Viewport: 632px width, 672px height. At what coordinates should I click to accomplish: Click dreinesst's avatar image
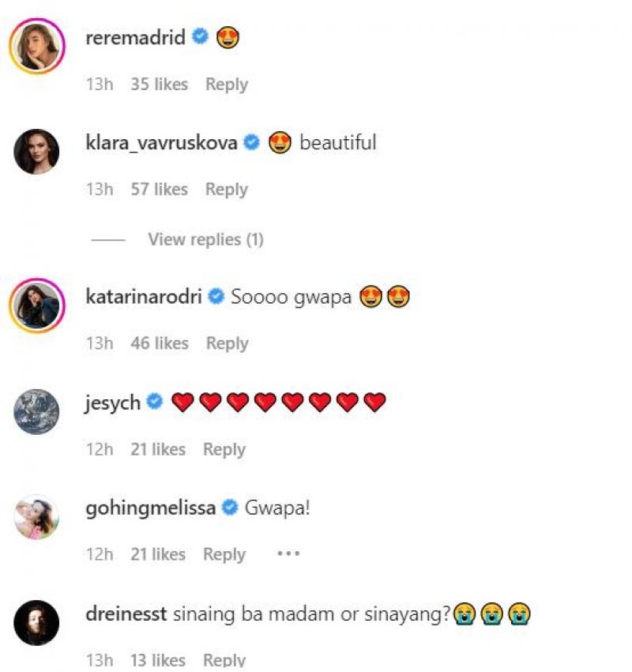coord(36,623)
